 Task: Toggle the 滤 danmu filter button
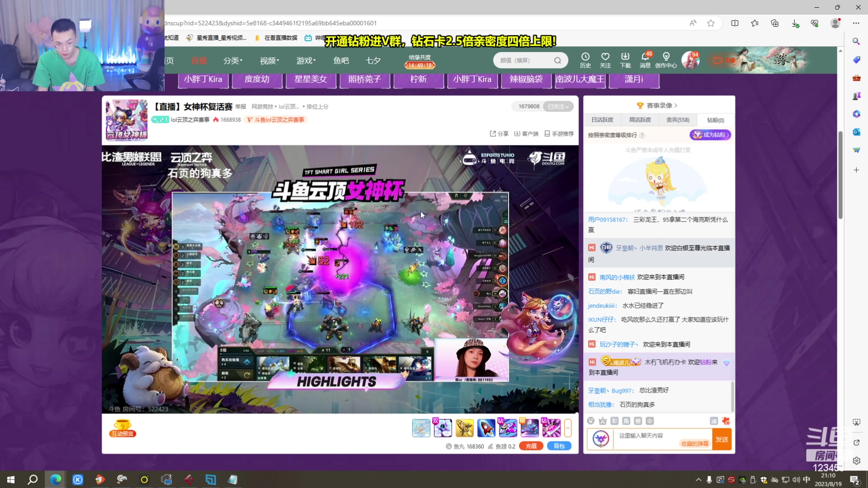[714, 421]
